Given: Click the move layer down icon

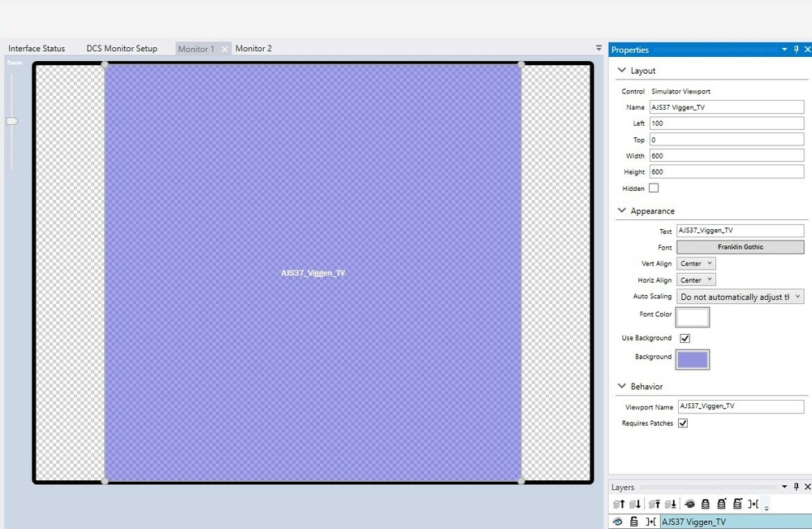Looking at the screenshot, I should tap(635, 504).
